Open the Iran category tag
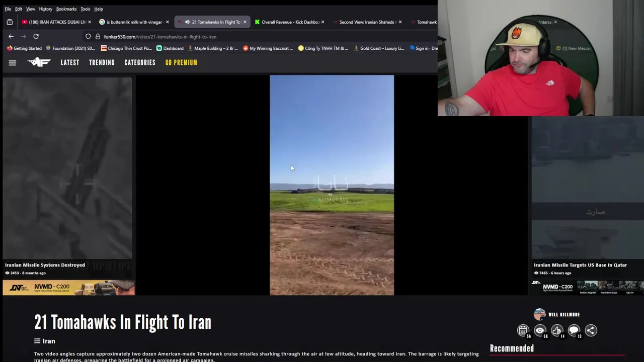Screen dimensions: 644x362 click(45, 341)
